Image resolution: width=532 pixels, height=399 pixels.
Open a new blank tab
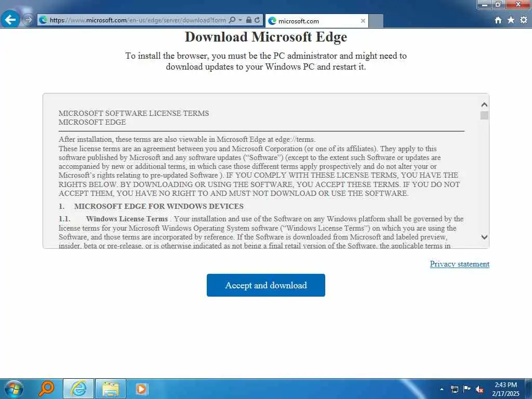[x=376, y=21]
